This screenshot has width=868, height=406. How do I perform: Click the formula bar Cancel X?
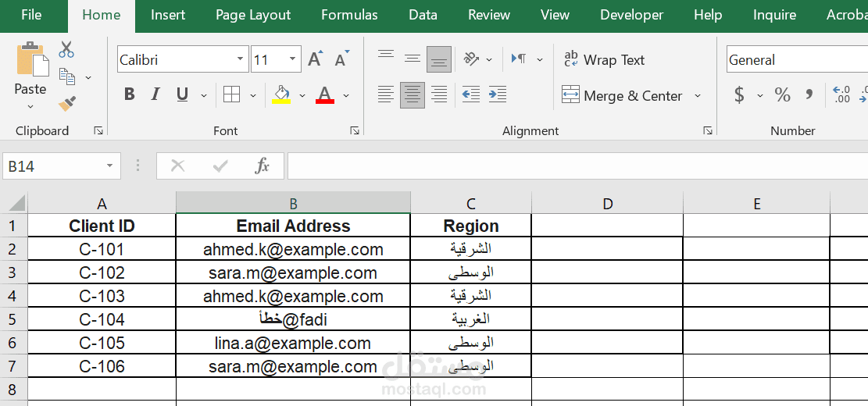[x=177, y=166]
